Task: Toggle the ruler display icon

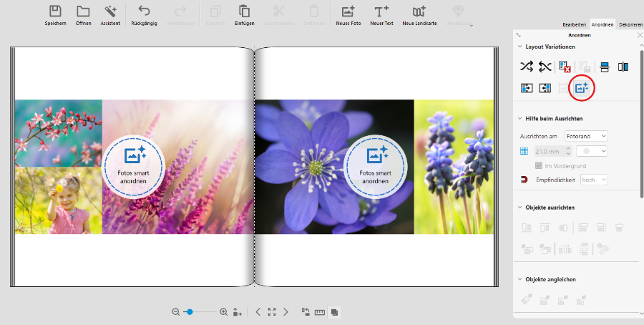Action: point(320,312)
